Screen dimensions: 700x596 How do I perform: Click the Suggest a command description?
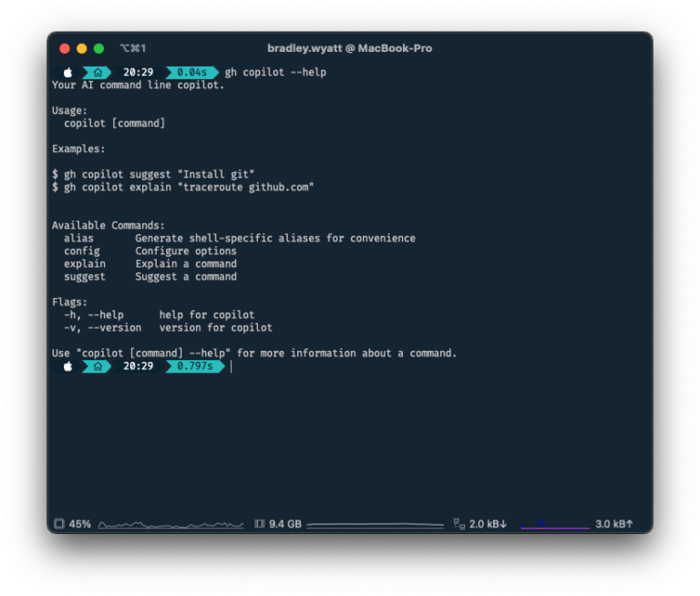(186, 277)
